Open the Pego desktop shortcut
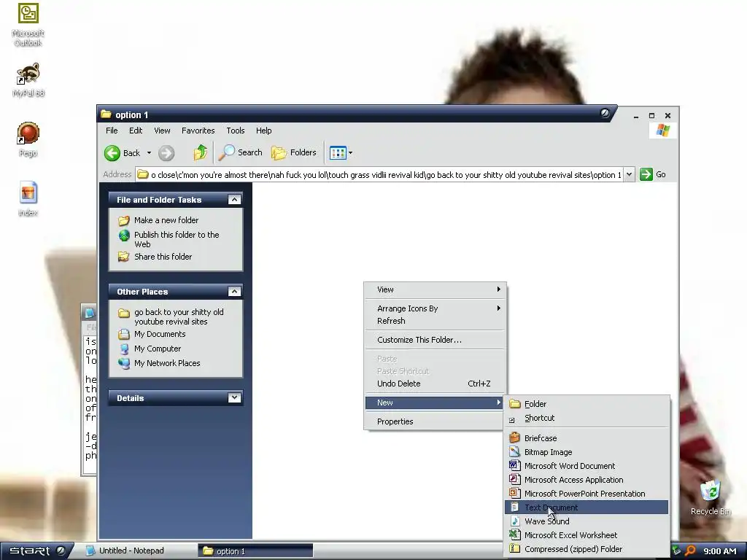 pos(28,139)
